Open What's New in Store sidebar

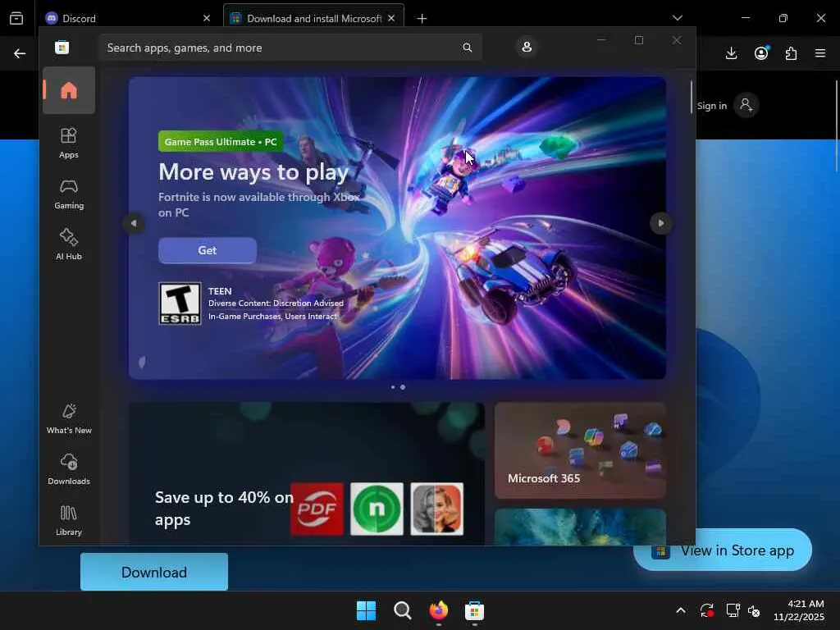[x=69, y=418]
